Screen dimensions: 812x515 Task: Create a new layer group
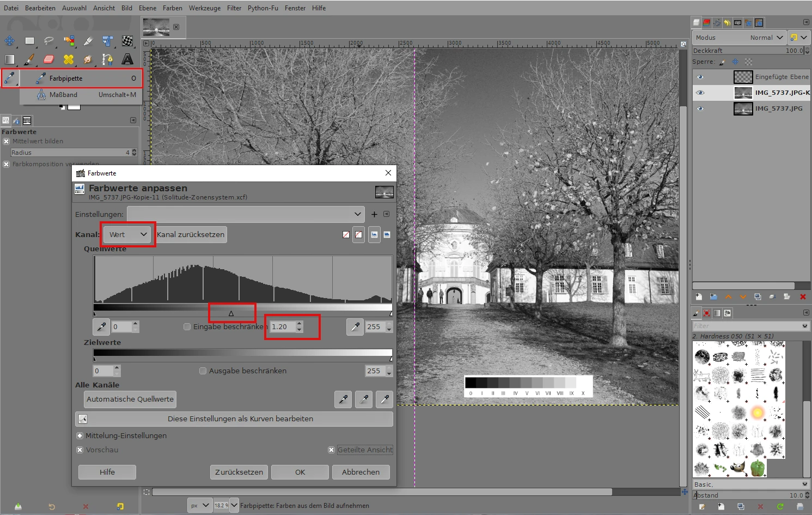click(x=713, y=297)
